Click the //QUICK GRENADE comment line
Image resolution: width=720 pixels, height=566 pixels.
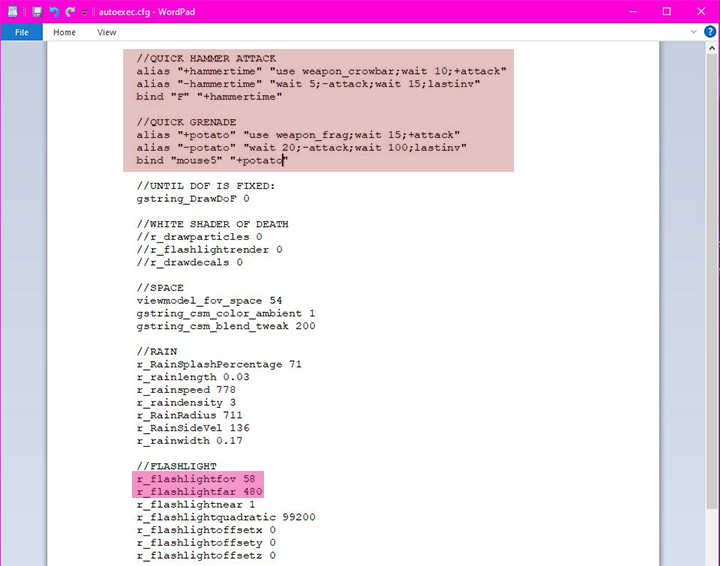[x=186, y=122]
